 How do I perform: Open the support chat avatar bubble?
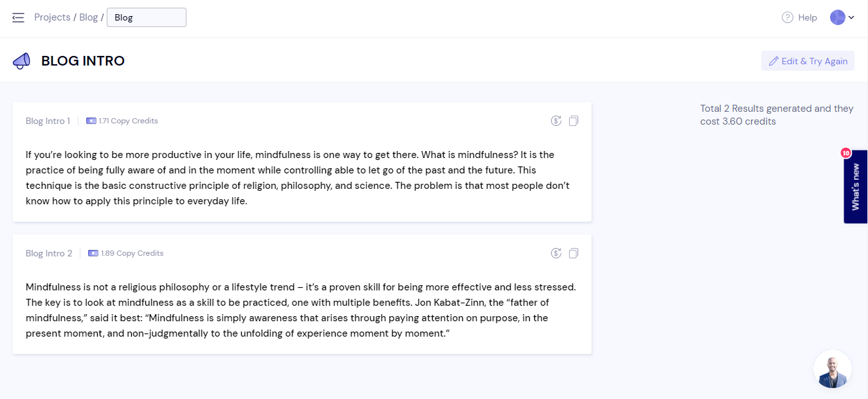click(x=833, y=369)
